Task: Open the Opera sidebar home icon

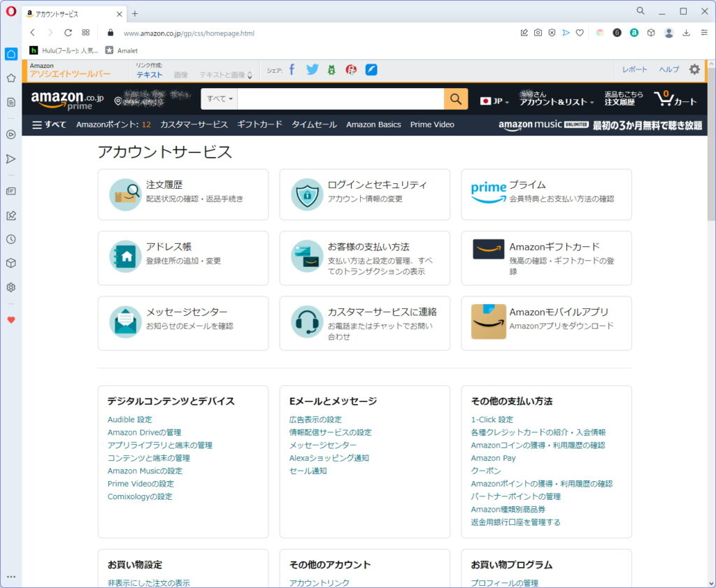Action: point(11,54)
